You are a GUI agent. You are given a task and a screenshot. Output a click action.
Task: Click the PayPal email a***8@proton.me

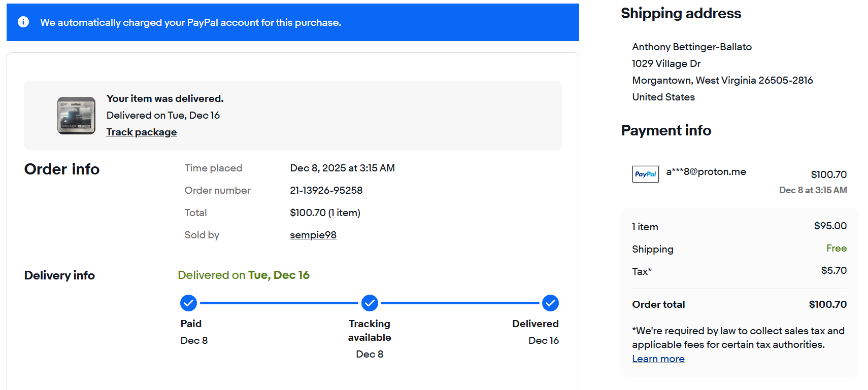tap(706, 172)
